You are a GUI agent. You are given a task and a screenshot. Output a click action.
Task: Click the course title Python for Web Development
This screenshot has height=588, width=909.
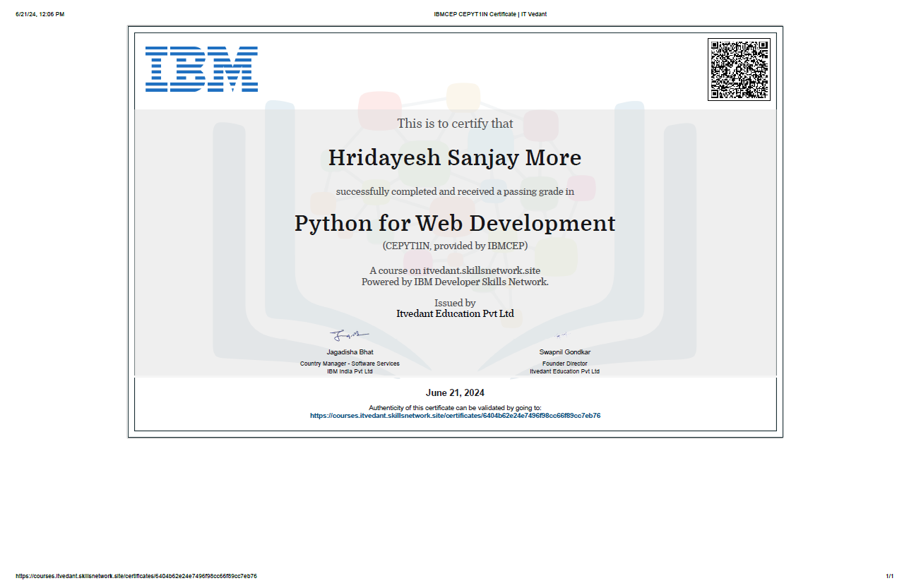click(x=455, y=223)
